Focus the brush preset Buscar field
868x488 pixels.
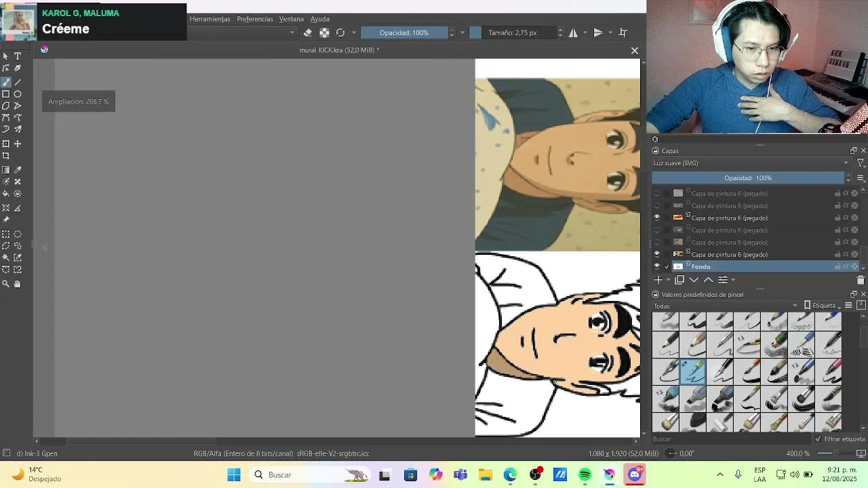click(731, 439)
